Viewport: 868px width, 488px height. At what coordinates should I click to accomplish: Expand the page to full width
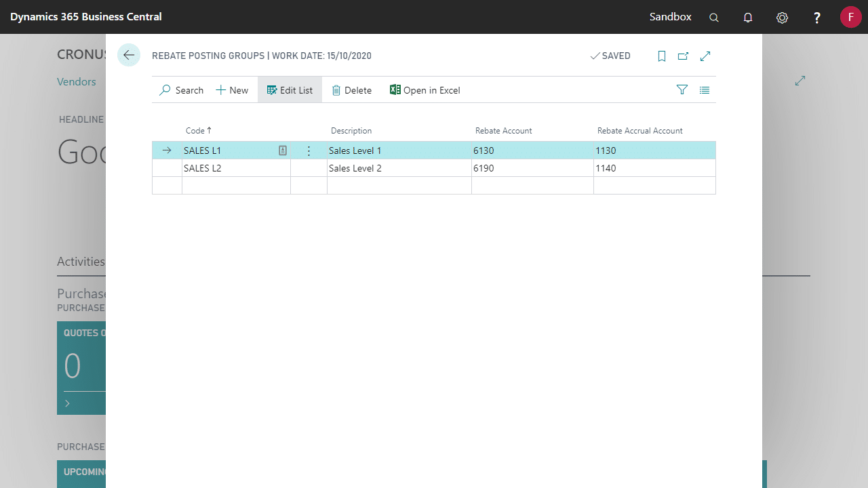click(x=705, y=56)
